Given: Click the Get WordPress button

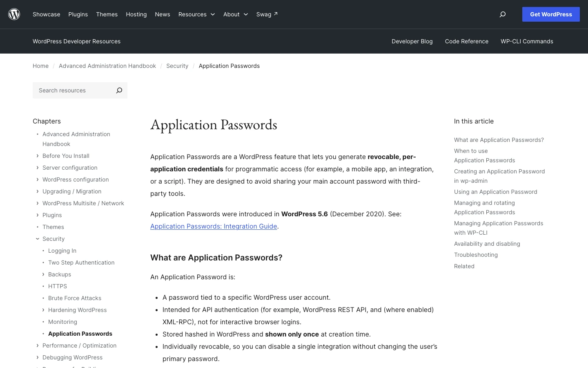Looking at the screenshot, I should point(551,14).
